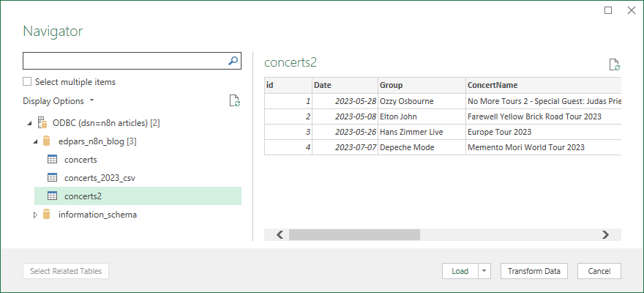Image resolution: width=644 pixels, height=293 pixels.
Task: Open the Display Options dropdown
Action: pos(59,101)
